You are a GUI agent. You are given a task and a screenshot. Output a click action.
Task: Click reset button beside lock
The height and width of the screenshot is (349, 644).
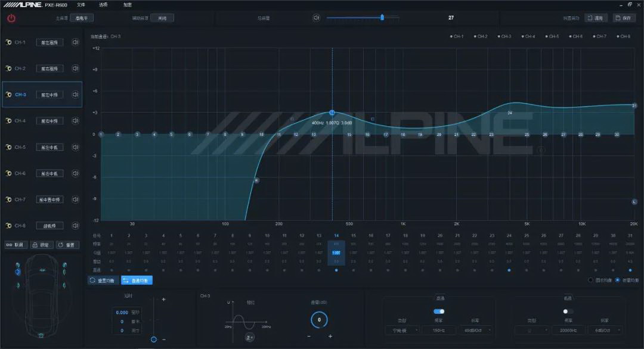[67, 245]
